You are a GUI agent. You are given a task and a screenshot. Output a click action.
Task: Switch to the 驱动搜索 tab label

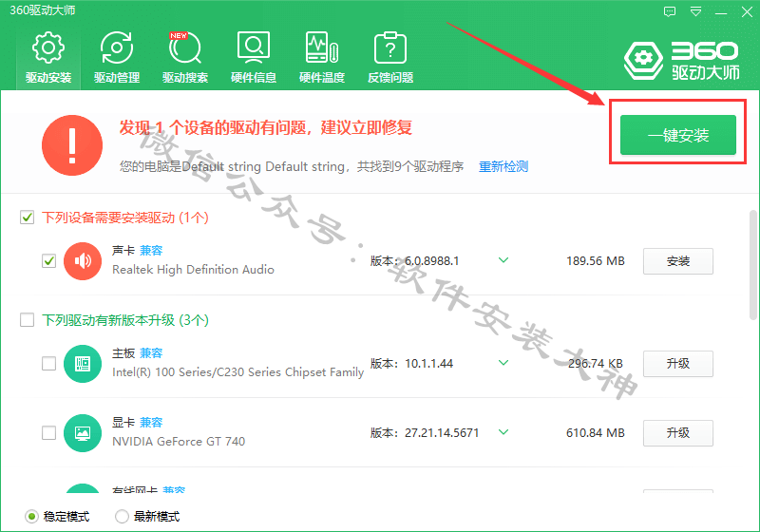185,78
